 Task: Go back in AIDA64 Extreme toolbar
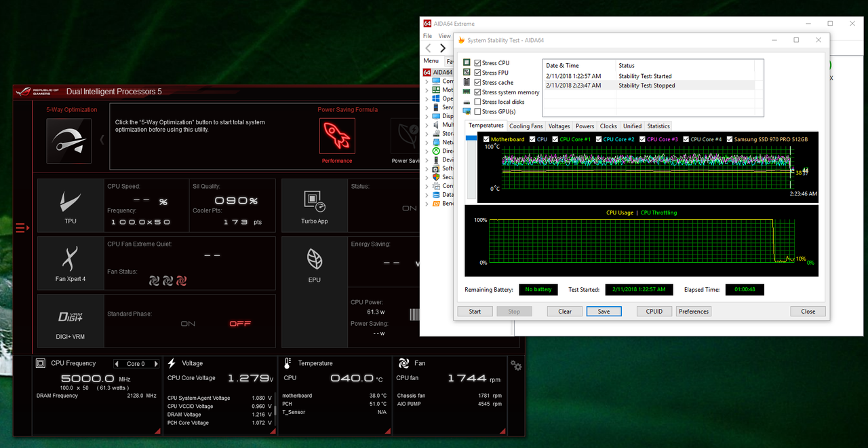[x=428, y=48]
